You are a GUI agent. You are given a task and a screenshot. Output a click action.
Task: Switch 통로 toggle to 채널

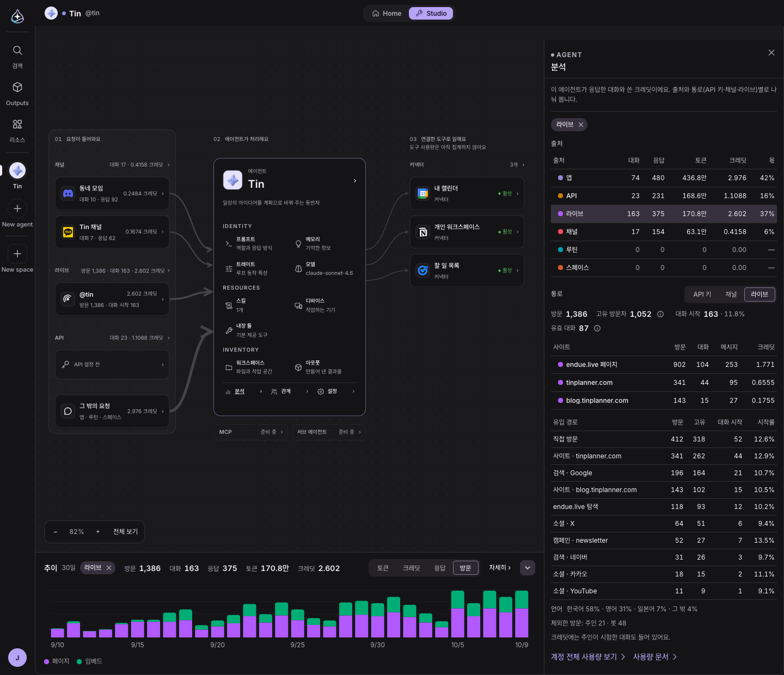[x=731, y=294]
